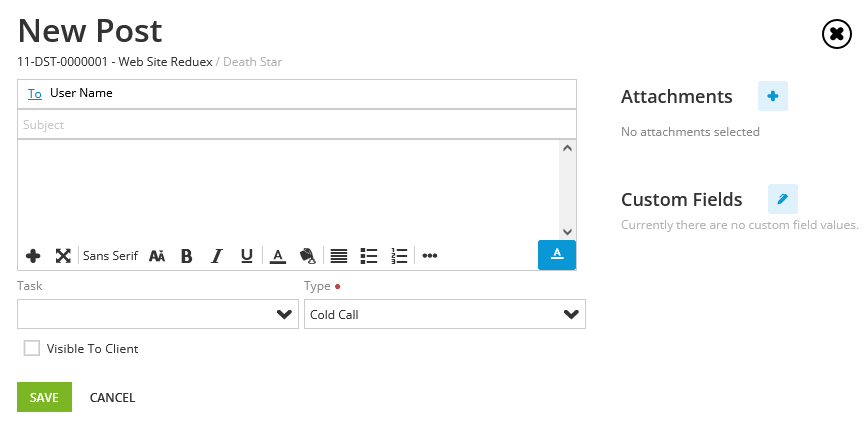Click the paragraph alignment icon
The height and width of the screenshot is (434, 865).
tap(339, 256)
